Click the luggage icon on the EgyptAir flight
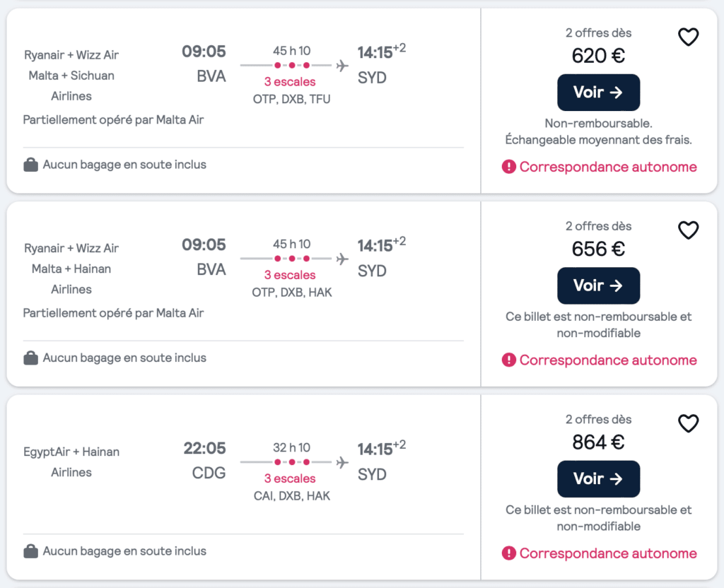 [x=30, y=551]
